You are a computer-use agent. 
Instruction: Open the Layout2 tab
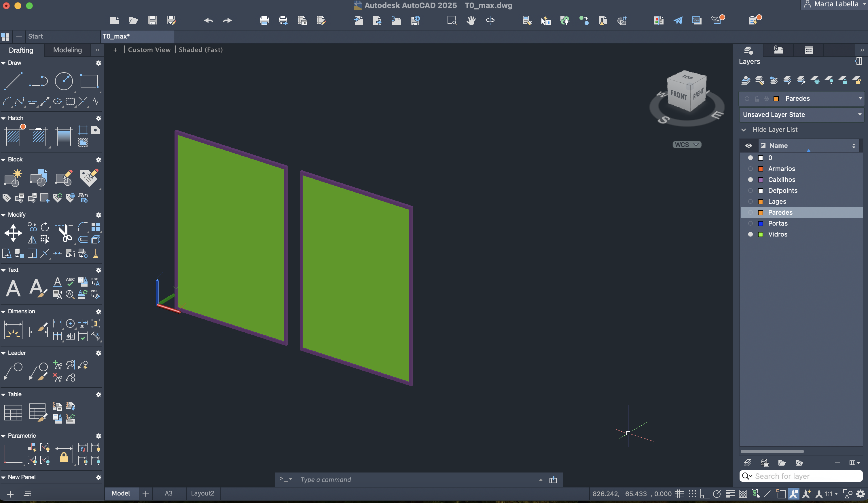pos(202,493)
